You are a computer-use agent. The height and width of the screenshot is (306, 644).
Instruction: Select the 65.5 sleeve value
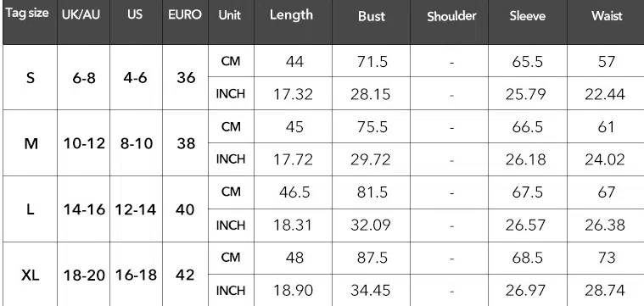[x=528, y=62]
